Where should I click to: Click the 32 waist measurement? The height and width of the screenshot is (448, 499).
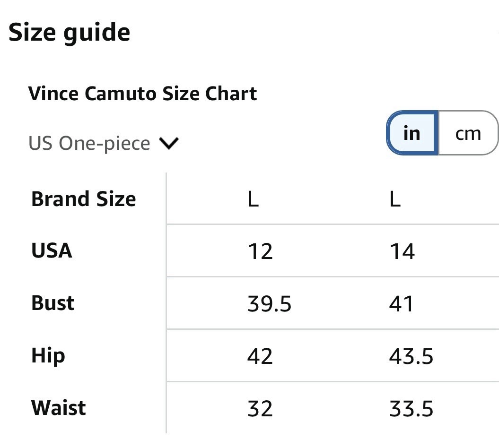[260, 409]
